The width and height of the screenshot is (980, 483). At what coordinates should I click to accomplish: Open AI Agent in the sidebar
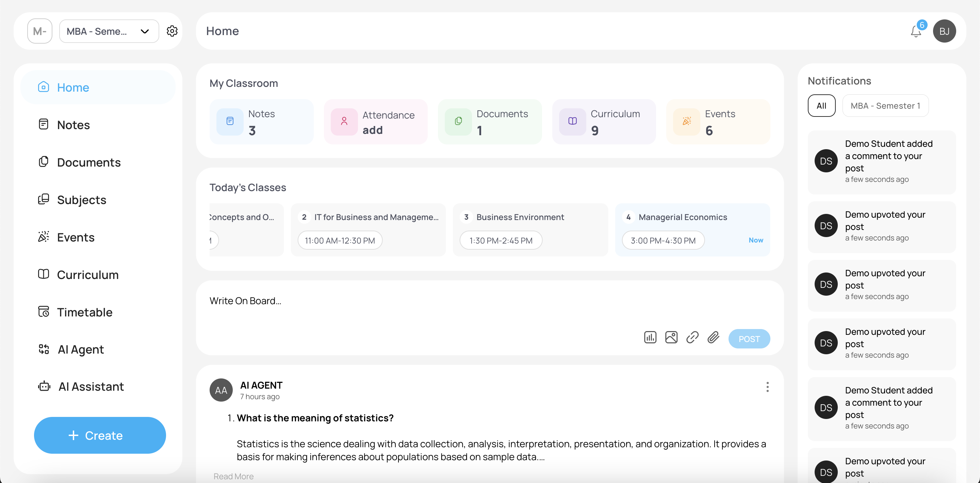pos(98,349)
